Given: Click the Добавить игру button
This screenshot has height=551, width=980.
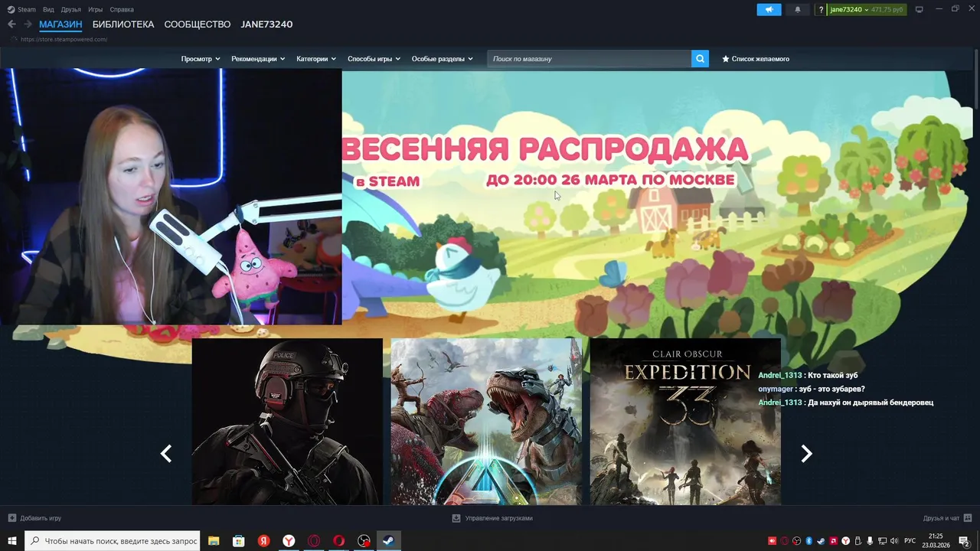Looking at the screenshot, I should (34, 518).
